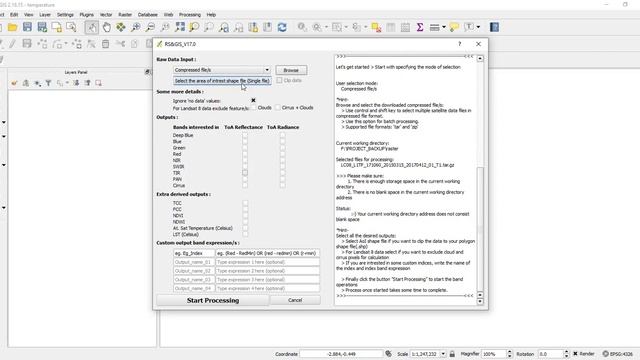The image size is (640, 360).
Task: Click the New Print Composer icon
Action: tap(57, 27)
